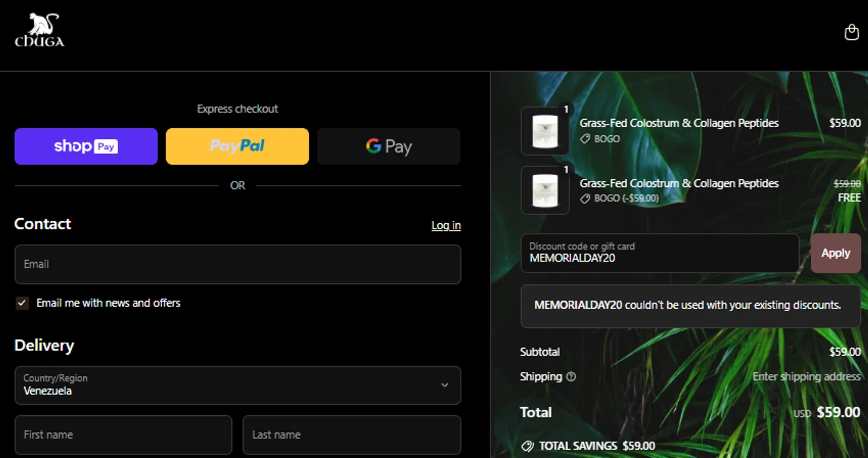Click the Delivery section heading
Viewport: 868px width, 458px height.
[44, 346]
